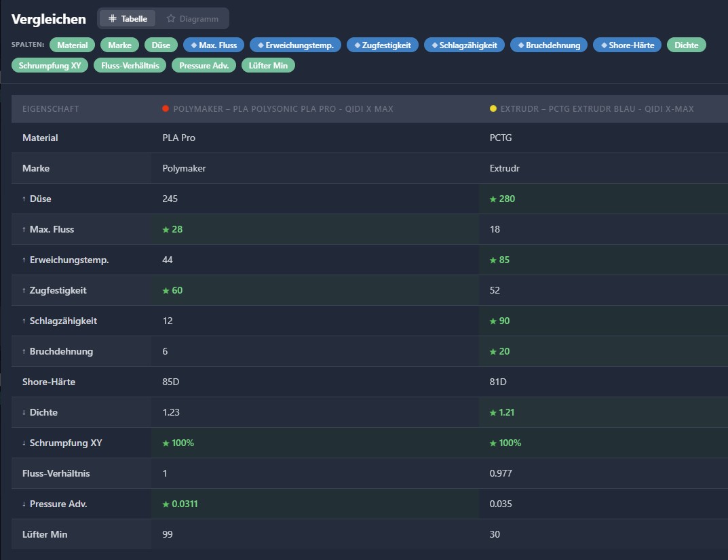
Task: Click the Lüfter Min value 30
Action: 495,534
